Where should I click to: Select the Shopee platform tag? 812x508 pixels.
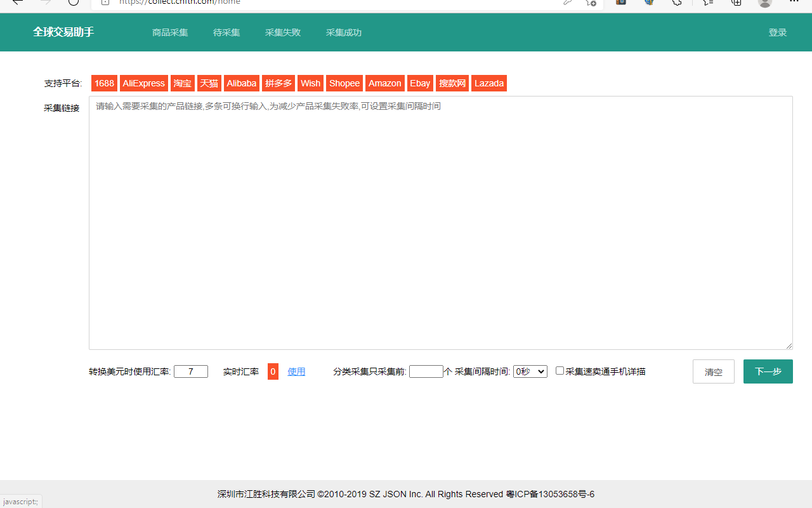click(x=344, y=83)
